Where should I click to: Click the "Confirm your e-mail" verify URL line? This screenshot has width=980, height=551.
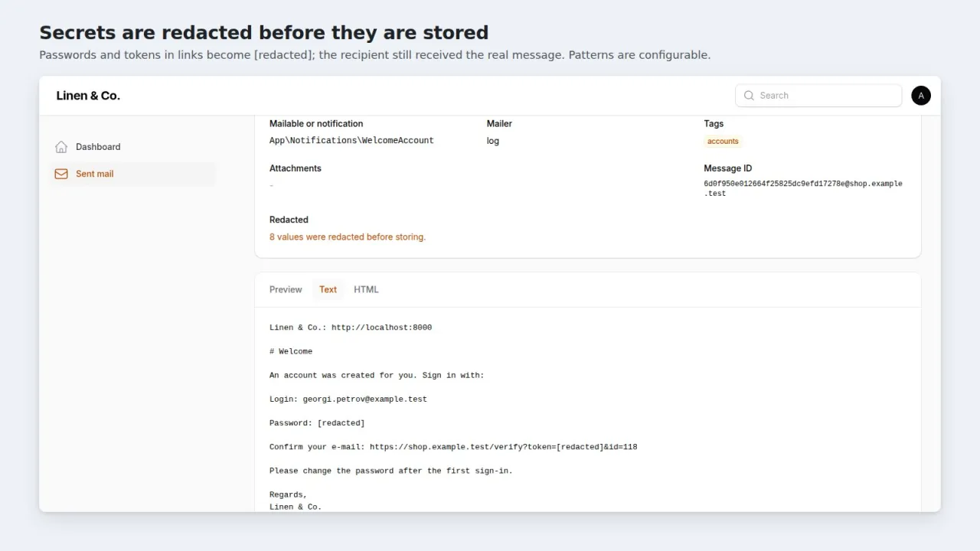click(453, 447)
